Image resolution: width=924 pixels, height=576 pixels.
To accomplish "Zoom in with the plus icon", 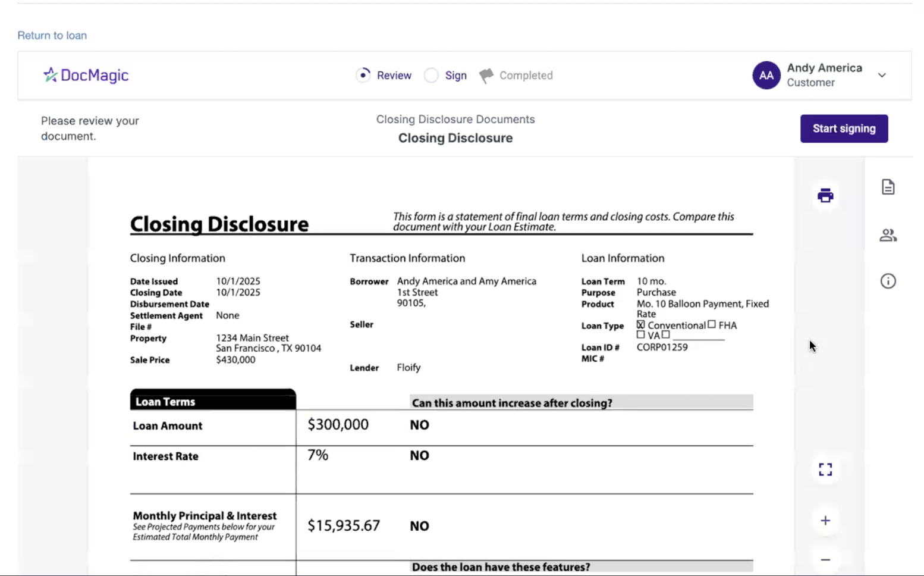I will (825, 521).
